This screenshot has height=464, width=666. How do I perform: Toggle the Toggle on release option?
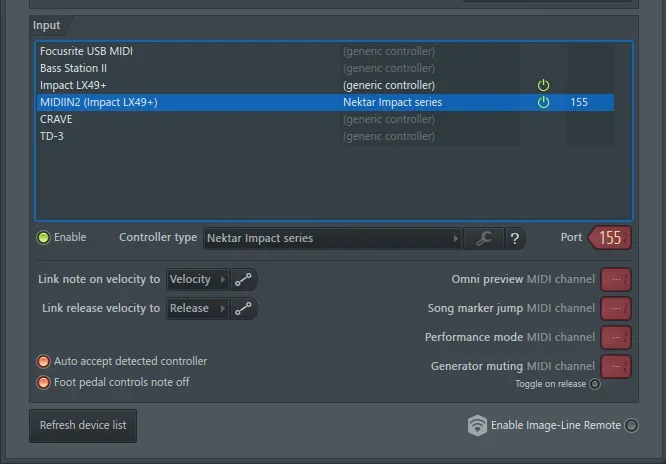click(595, 384)
